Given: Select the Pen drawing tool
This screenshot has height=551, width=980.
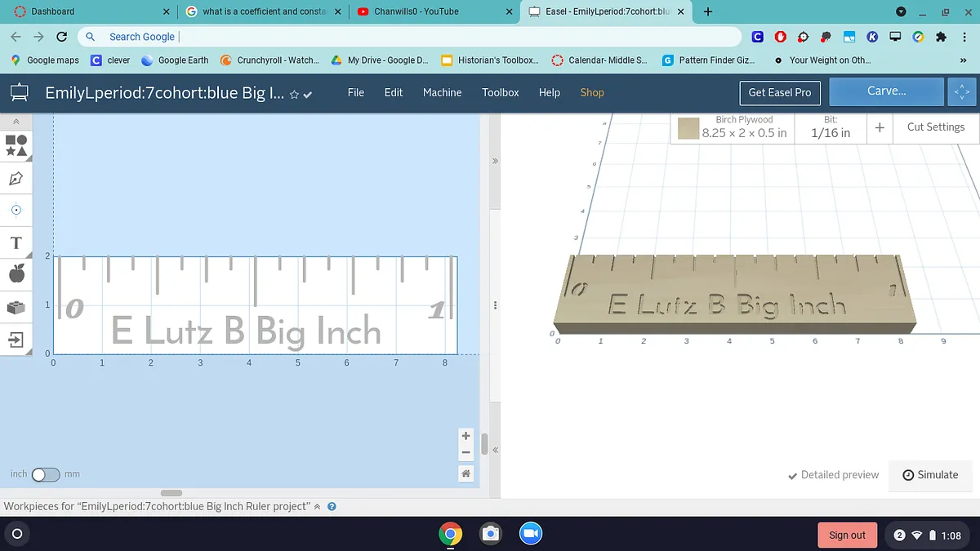Looking at the screenshot, I should [16, 178].
